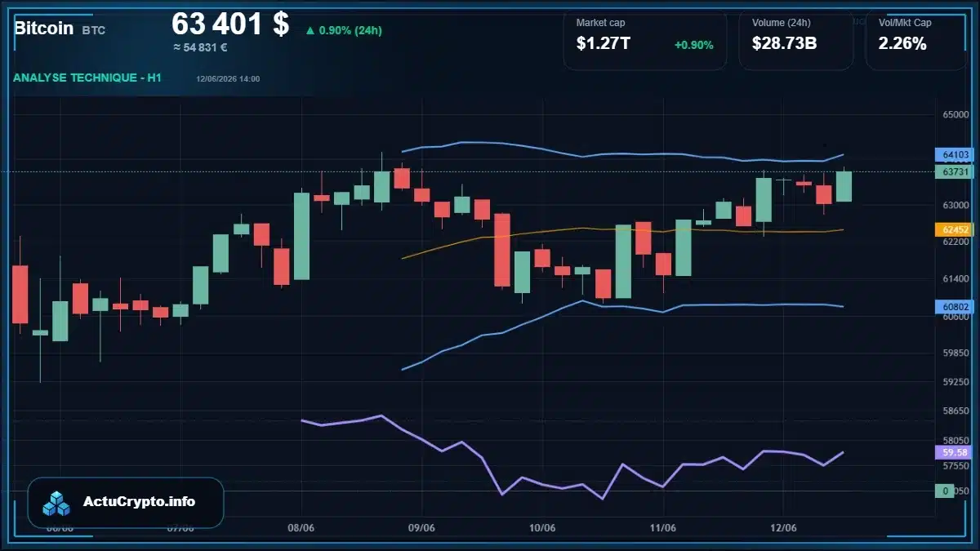Open the Volume (24h) card
This screenshot has height=551, width=980.
point(795,39)
